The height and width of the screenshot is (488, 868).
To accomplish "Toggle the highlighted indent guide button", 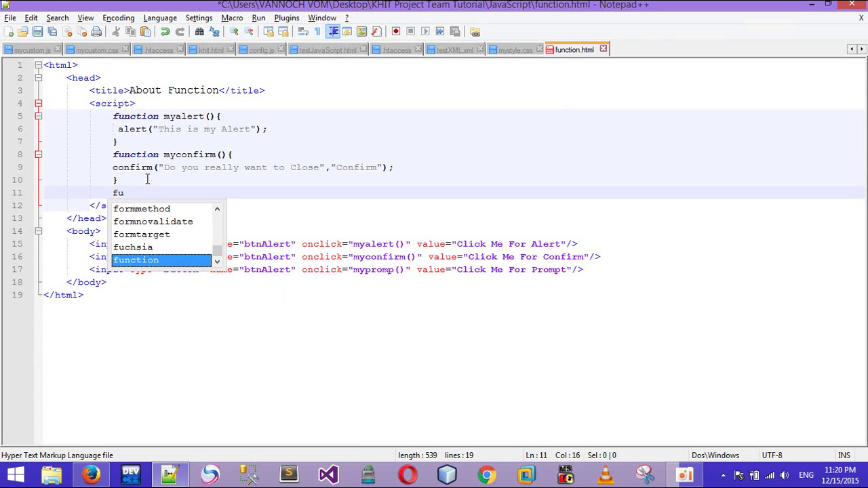I will 332,31.
